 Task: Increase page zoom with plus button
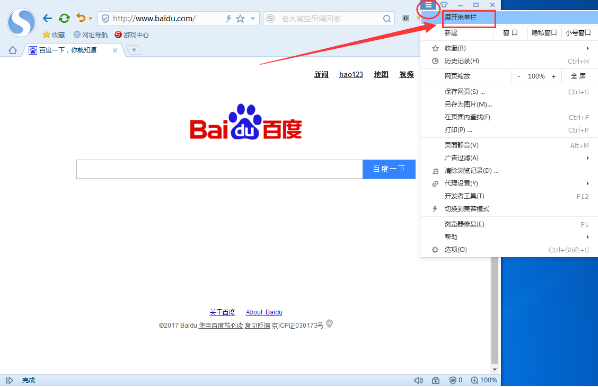click(553, 77)
